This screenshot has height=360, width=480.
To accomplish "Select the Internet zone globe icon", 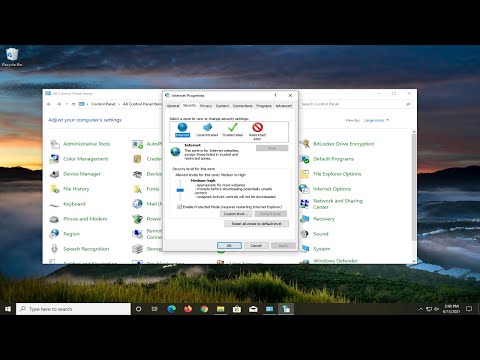I will pyautogui.click(x=182, y=127).
